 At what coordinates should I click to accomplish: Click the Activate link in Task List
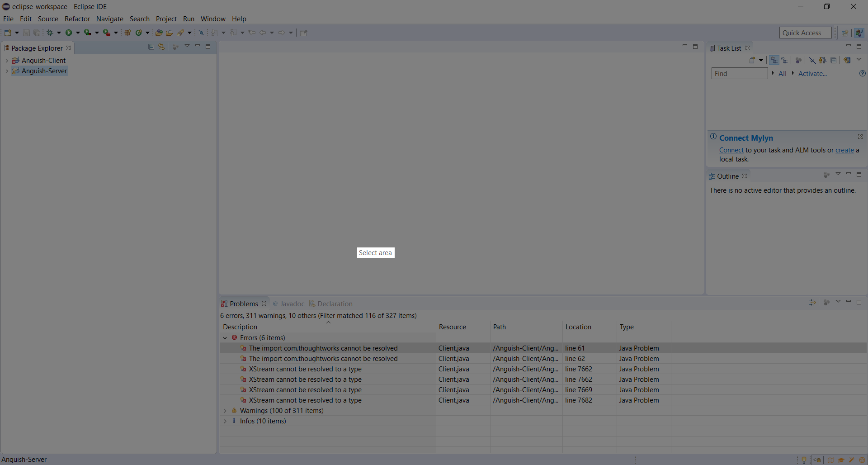point(812,73)
